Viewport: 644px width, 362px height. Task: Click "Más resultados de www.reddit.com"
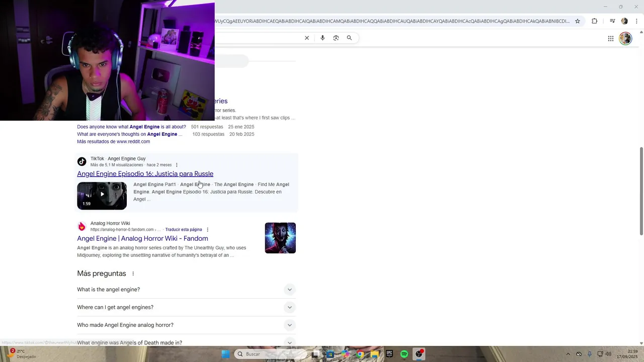[x=113, y=142]
